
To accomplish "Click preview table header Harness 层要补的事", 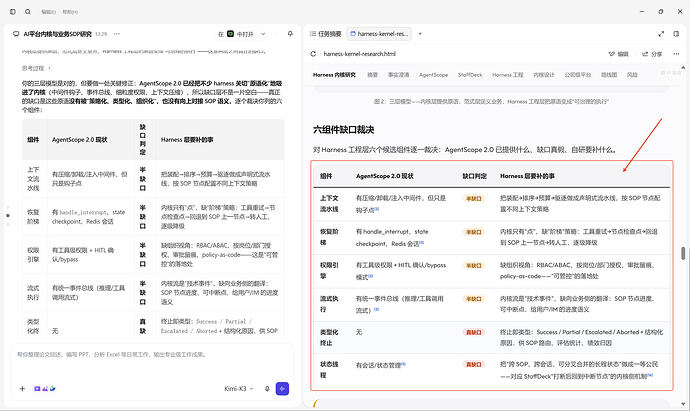I will (x=527, y=176).
